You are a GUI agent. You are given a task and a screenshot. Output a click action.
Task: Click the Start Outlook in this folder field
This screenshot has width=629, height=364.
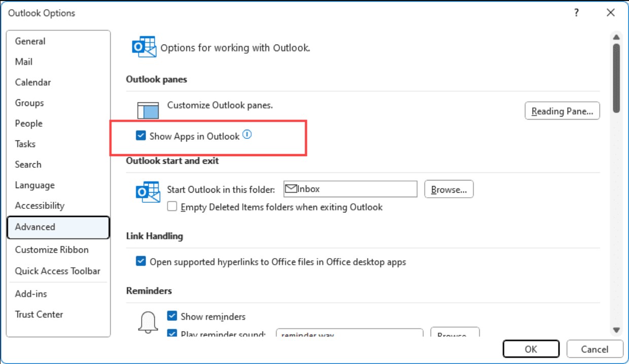click(x=355, y=189)
